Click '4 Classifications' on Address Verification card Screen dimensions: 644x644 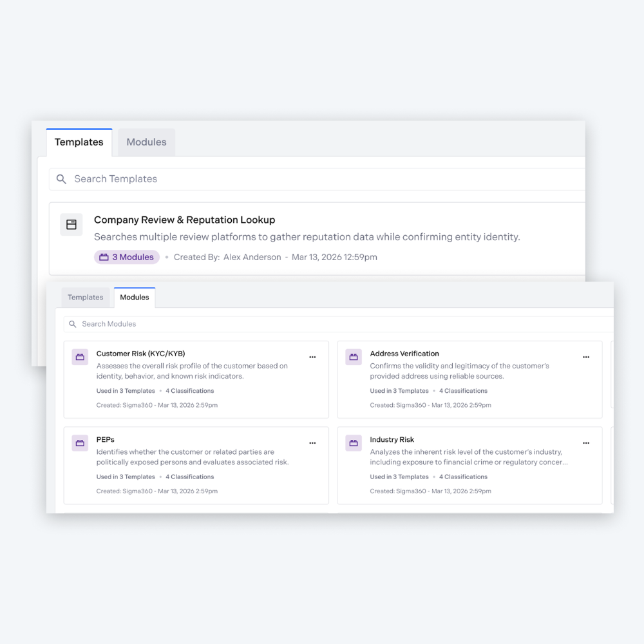click(463, 391)
